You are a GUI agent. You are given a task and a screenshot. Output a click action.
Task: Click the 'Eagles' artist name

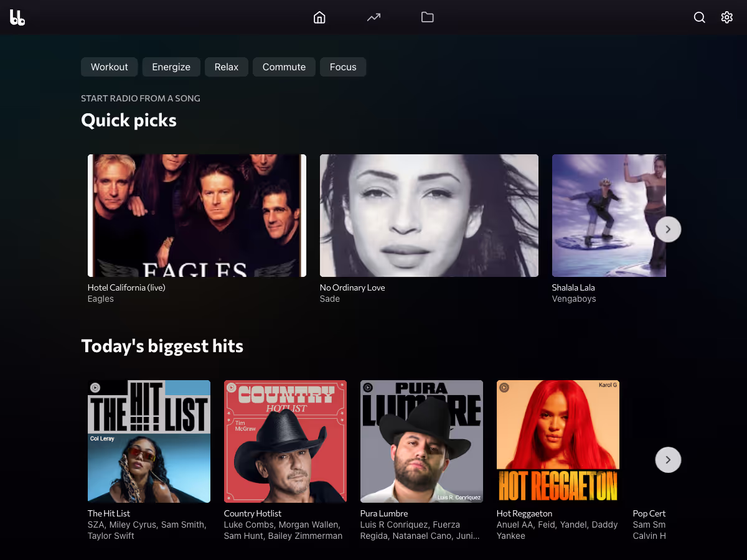101,299
